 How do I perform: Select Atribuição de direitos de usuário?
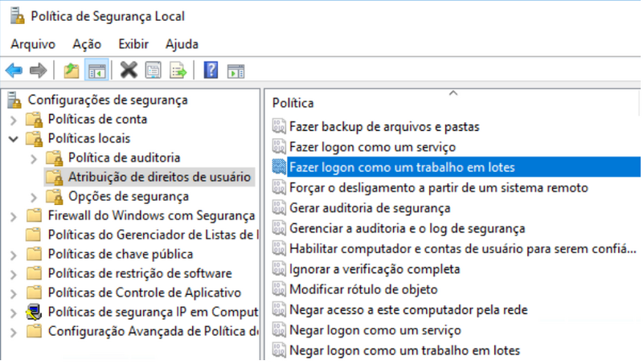coord(159,177)
